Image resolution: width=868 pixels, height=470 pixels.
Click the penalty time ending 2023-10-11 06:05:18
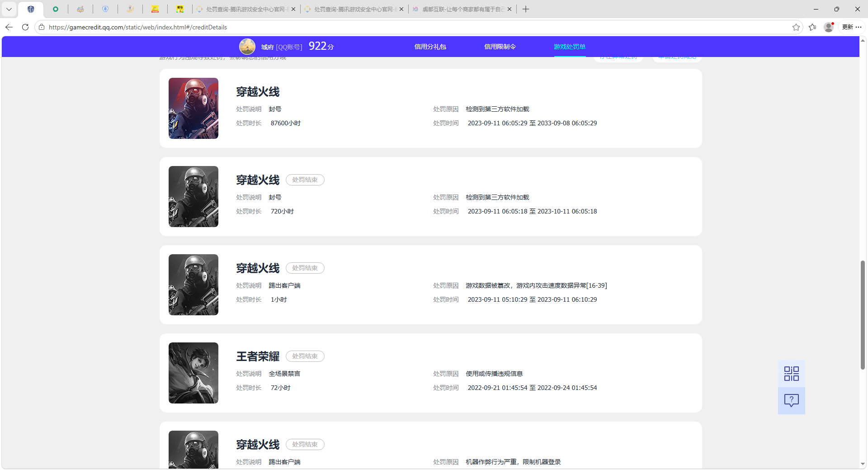pyautogui.click(x=532, y=211)
